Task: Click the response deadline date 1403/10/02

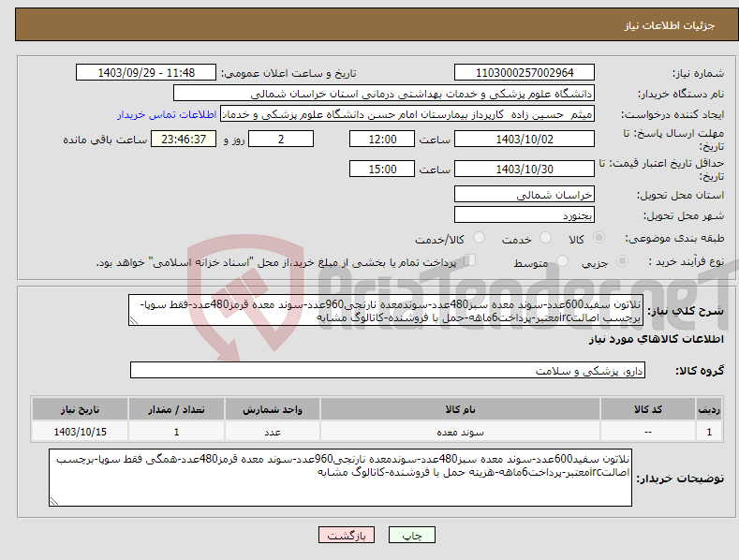Action: pos(525,139)
